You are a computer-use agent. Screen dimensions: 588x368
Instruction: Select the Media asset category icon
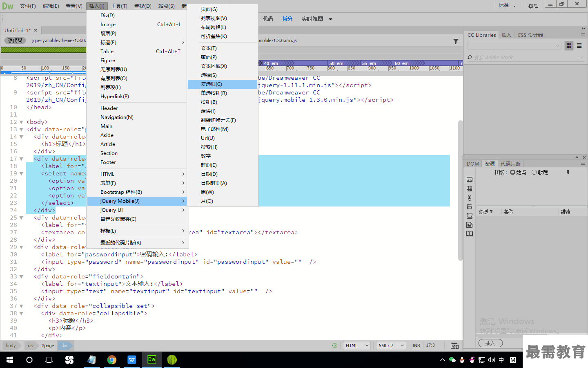pos(470,207)
